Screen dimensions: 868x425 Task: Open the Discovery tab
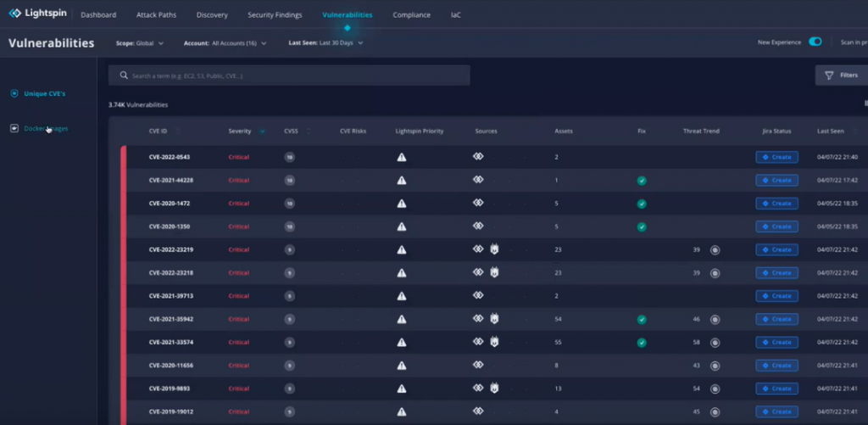click(212, 15)
